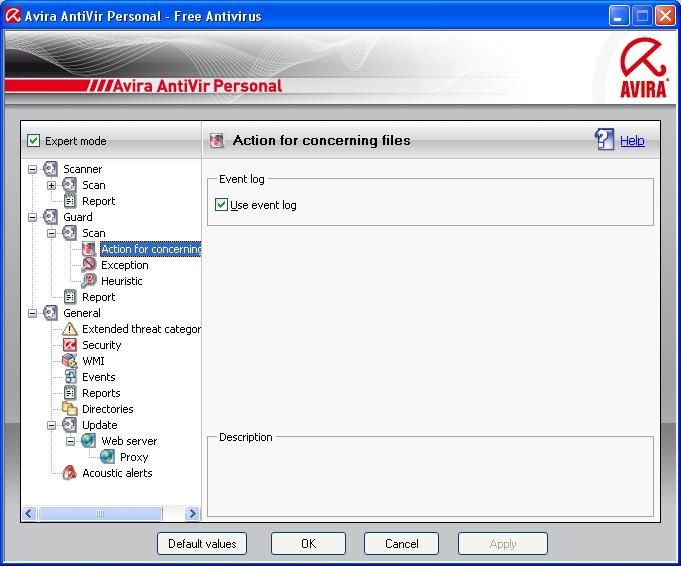Click the Cancel button
The height and width of the screenshot is (566, 681).
401,543
